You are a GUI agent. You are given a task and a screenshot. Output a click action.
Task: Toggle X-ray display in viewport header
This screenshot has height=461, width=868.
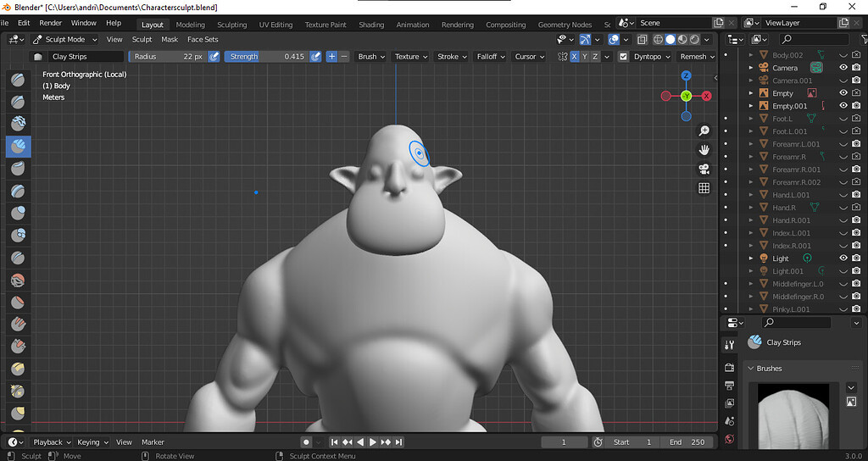(x=643, y=39)
